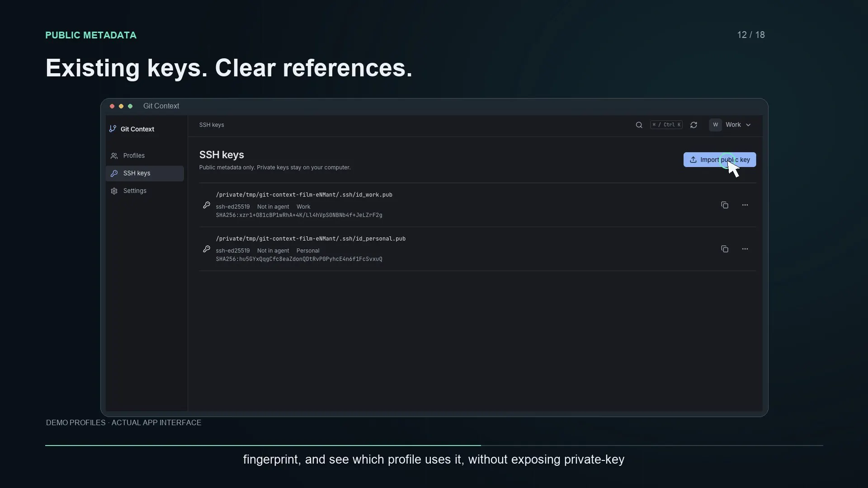Open Settings from the sidebar
868x488 pixels.
pos(145,191)
